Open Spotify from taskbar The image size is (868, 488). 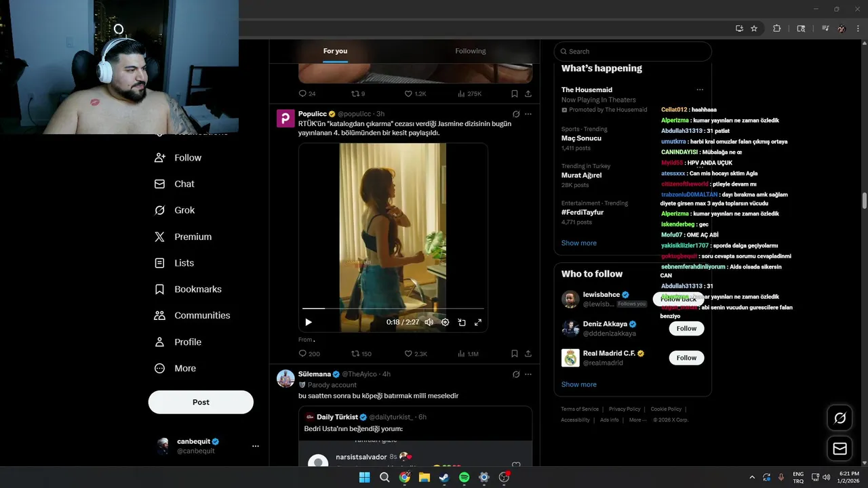tap(464, 477)
